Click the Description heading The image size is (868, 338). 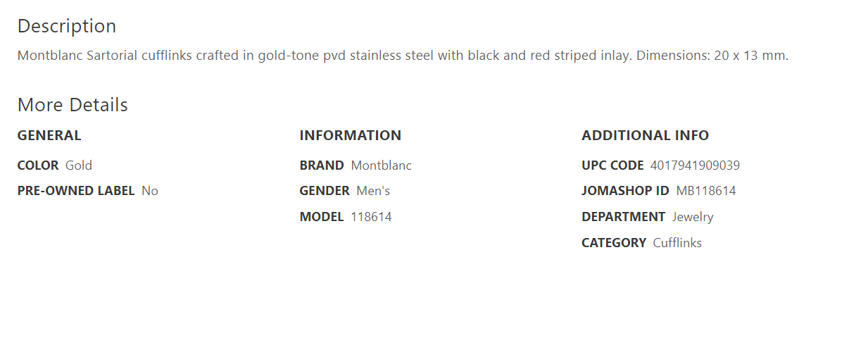[67, 26]
